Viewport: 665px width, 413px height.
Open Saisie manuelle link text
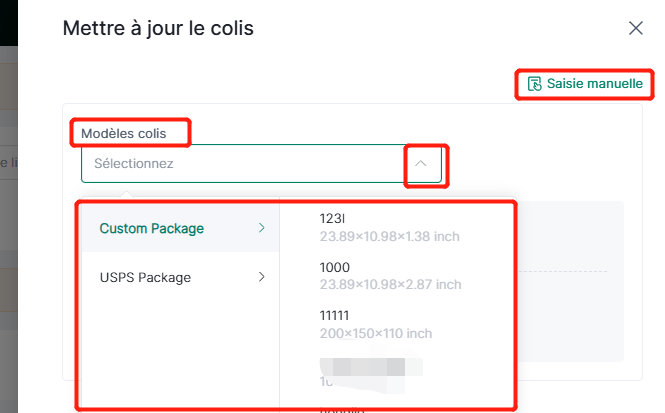(595, 84)
